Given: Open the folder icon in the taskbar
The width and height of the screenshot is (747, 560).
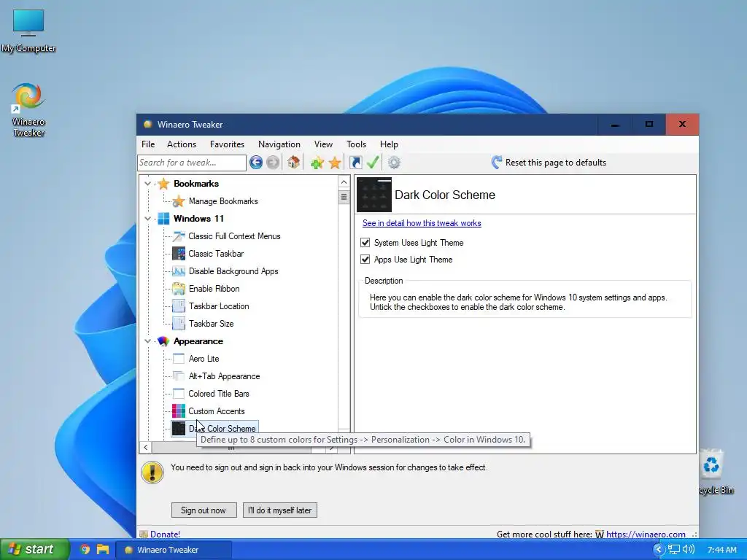Looking at the screenshot, I should click(x=103, y=550).
